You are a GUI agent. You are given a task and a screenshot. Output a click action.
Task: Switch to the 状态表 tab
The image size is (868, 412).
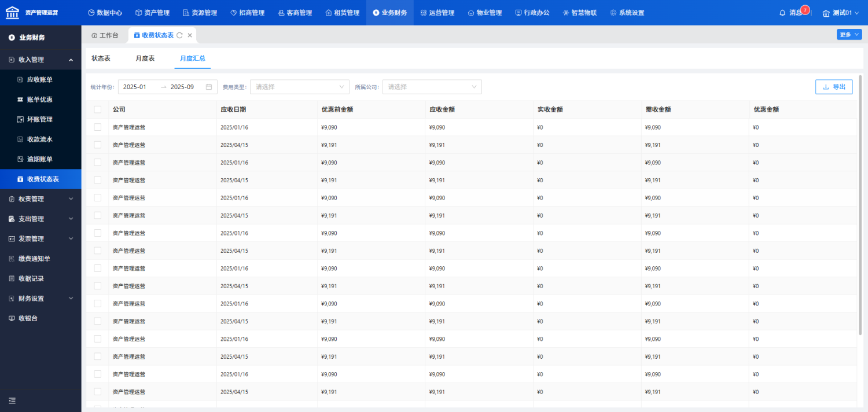point(101,58)
